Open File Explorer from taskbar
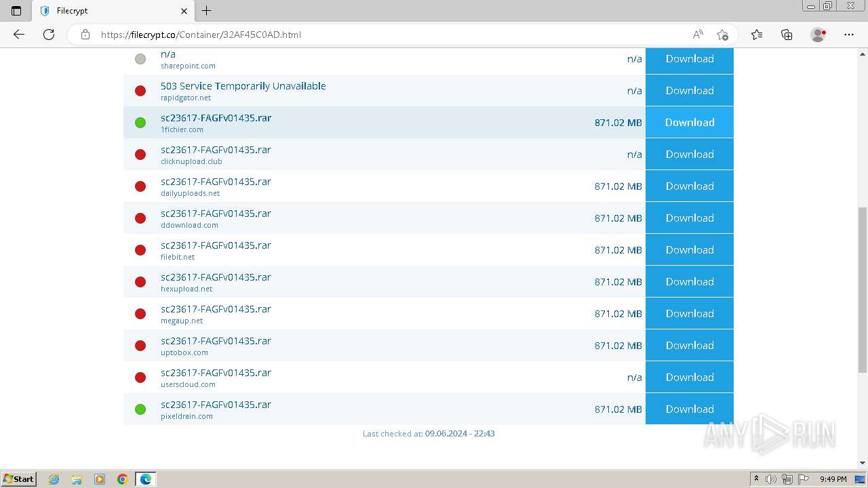This screenshot has width=868, height=488. (x=77, y=479)
